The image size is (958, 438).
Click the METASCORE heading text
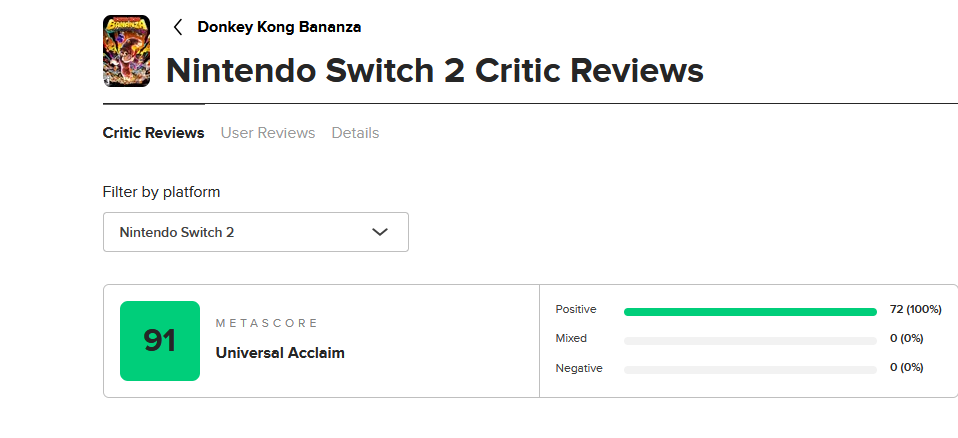[x=267, y=323]
